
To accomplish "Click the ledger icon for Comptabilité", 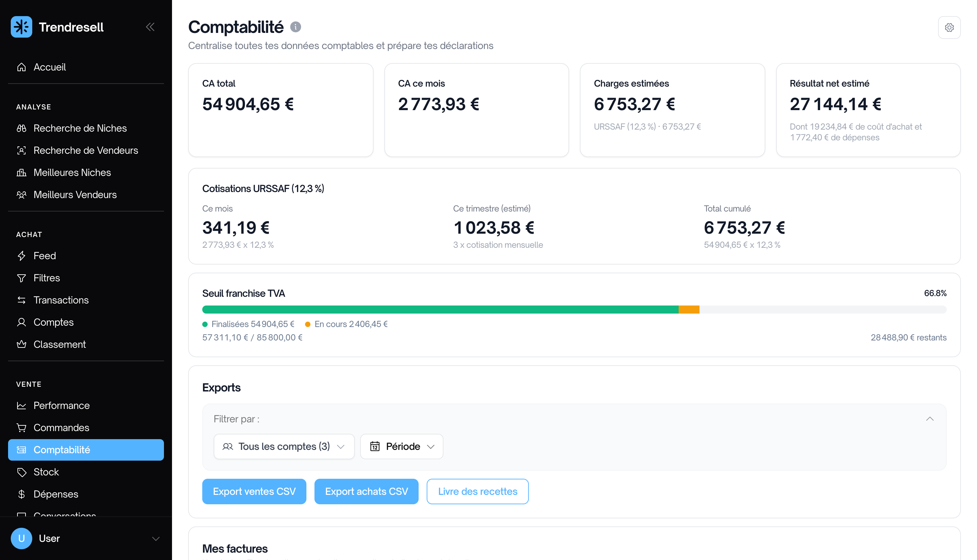I will tap(22, 450).
